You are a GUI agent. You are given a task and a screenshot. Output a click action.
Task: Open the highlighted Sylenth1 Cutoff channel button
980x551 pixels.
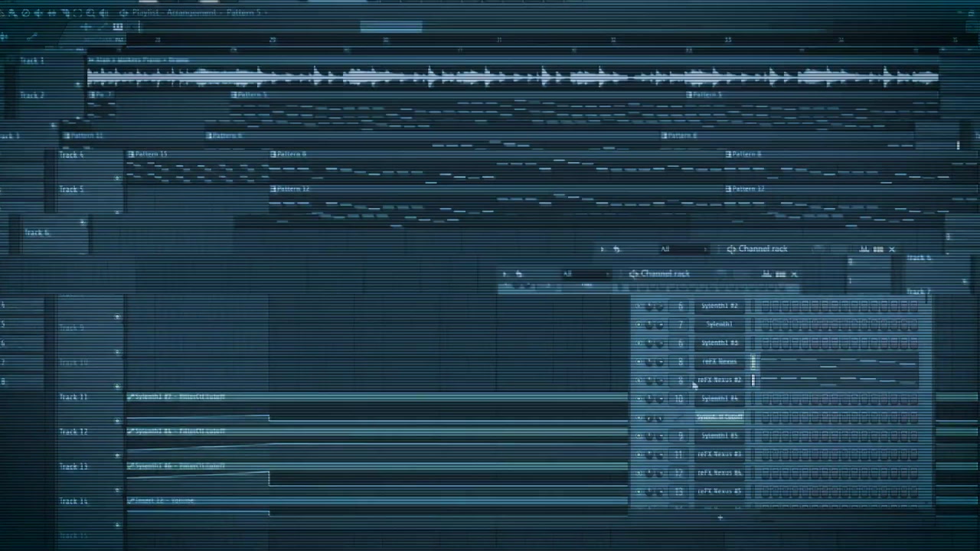tap(720, 418)
